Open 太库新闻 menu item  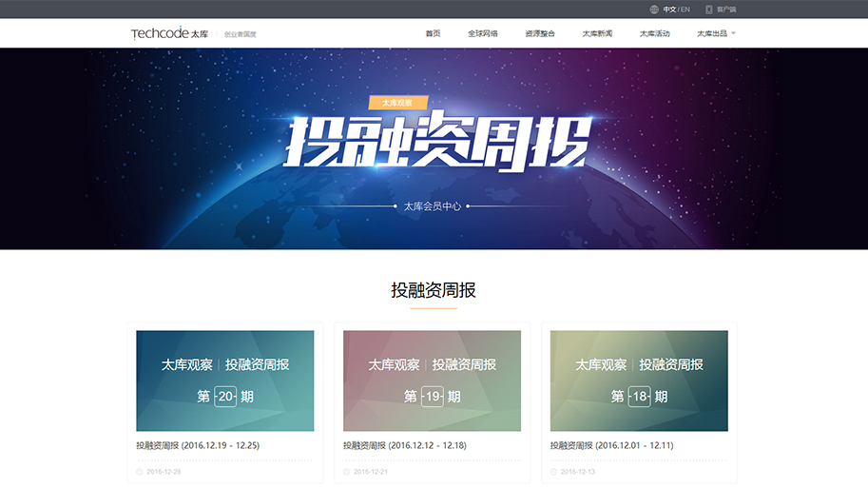pos(597,33)
